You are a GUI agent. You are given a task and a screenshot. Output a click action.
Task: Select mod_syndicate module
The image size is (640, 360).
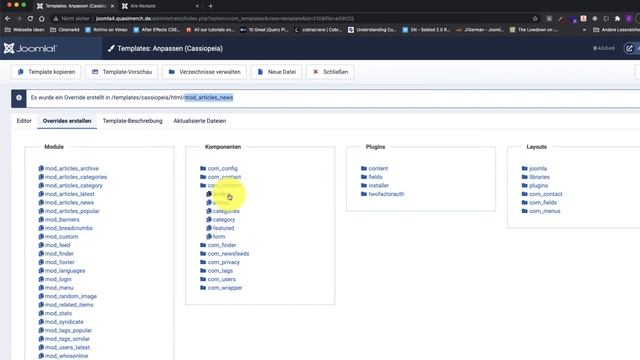[x=61, y=322]
